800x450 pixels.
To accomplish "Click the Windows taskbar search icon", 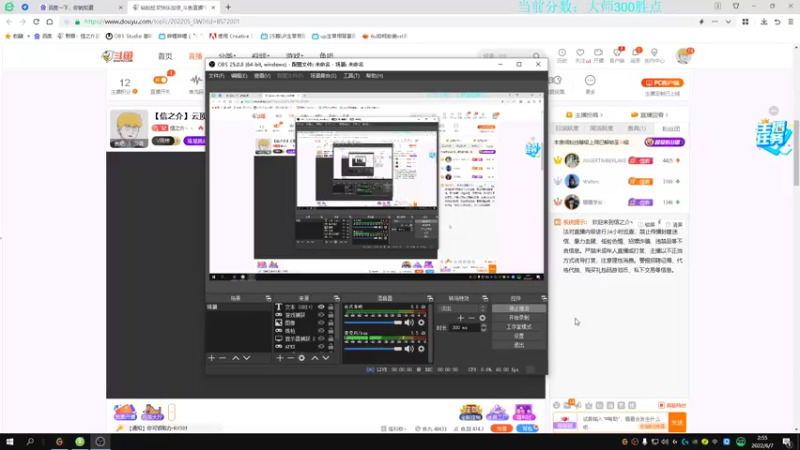I will pyautogui.click(x=30, y=442).
